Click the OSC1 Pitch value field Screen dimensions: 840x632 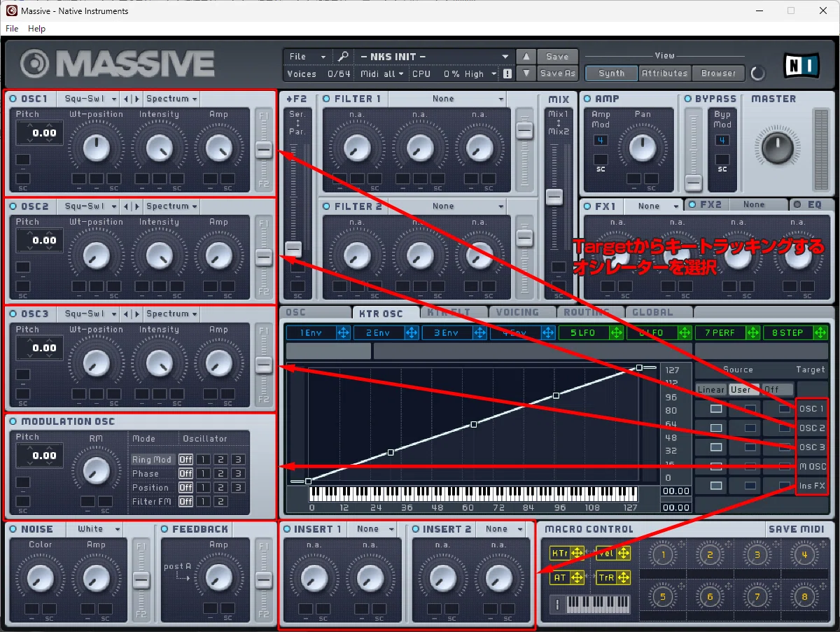(40, 132)
